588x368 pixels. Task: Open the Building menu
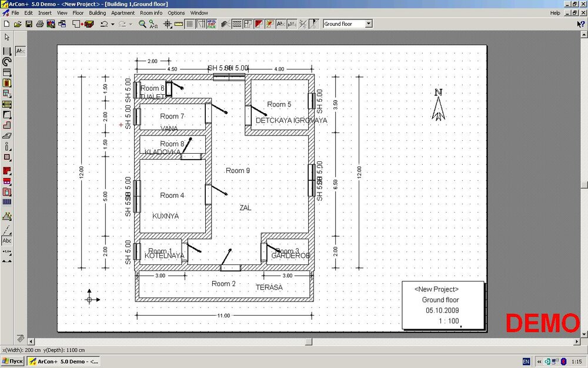pyautogui.click(x=98, y=13)
